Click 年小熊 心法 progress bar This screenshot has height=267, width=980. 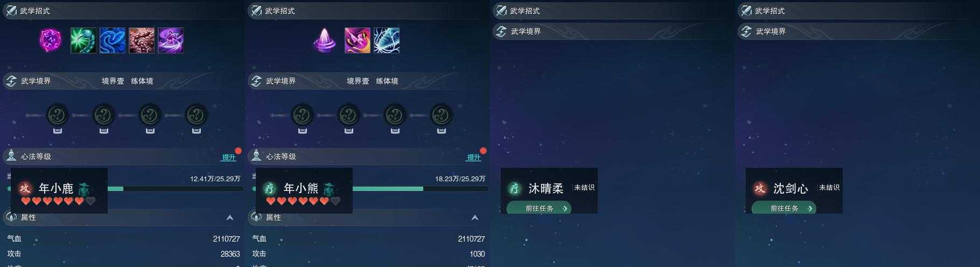coord(420,189)
